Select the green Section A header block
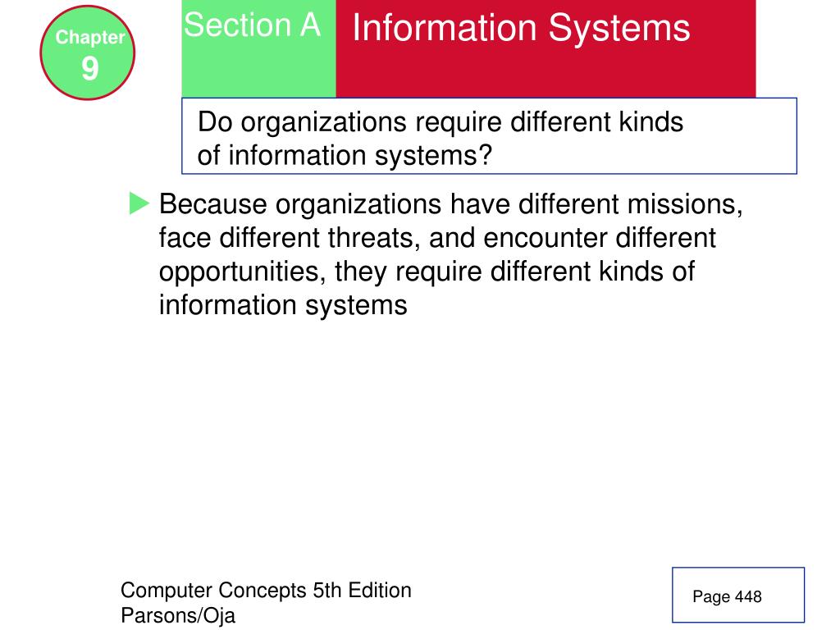 (x=258, y=48)
